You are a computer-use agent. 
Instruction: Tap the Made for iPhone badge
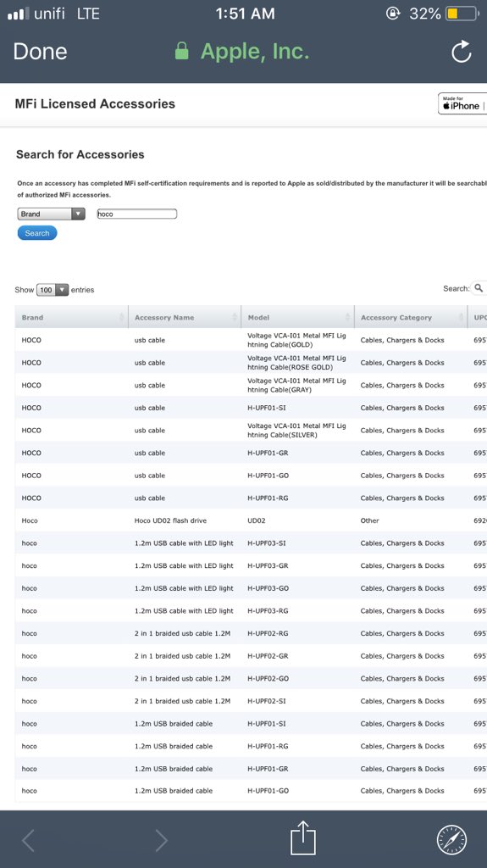(x=462, y=103)
